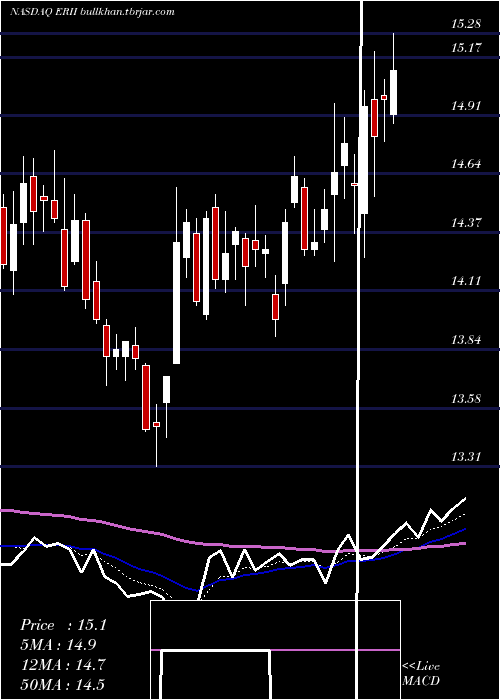The image size is (500, 700).
Task: Click the 14.37 price axis label
Action: (x=466, y=222)
